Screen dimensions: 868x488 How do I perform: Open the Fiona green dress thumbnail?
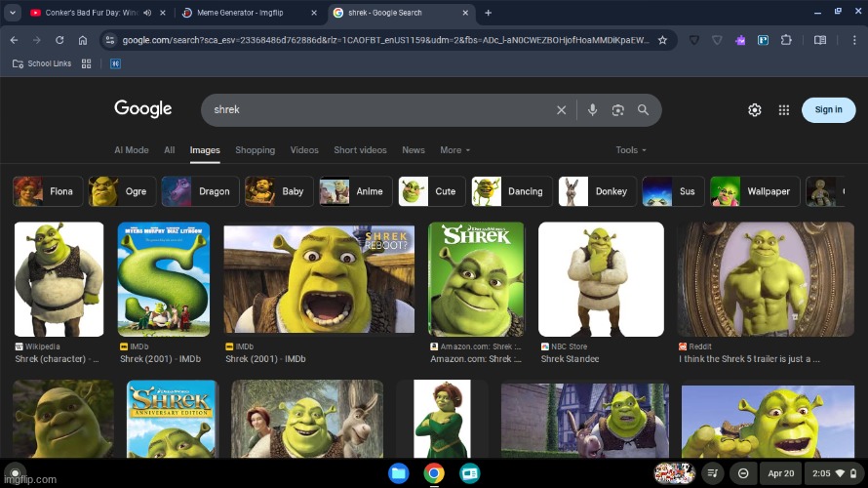[443, 419]
